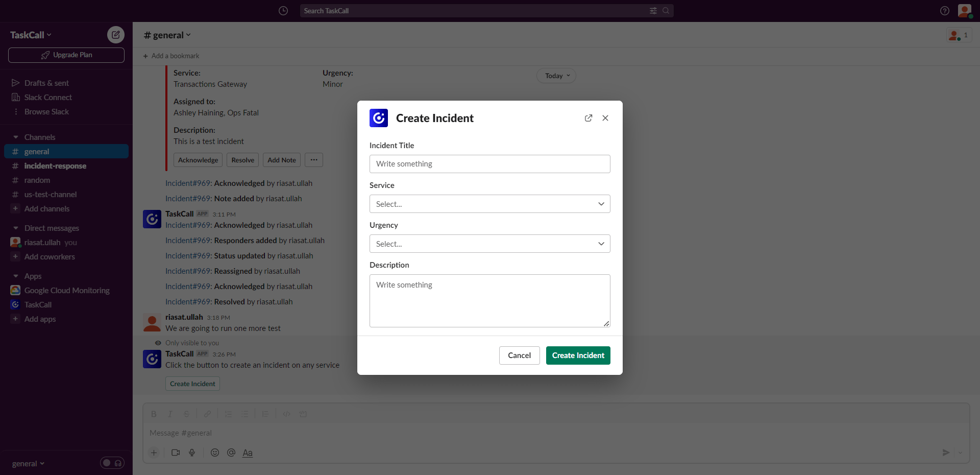980x475 pixels.
Task: Click the search magnifier icon
Action: coord(666,11)
